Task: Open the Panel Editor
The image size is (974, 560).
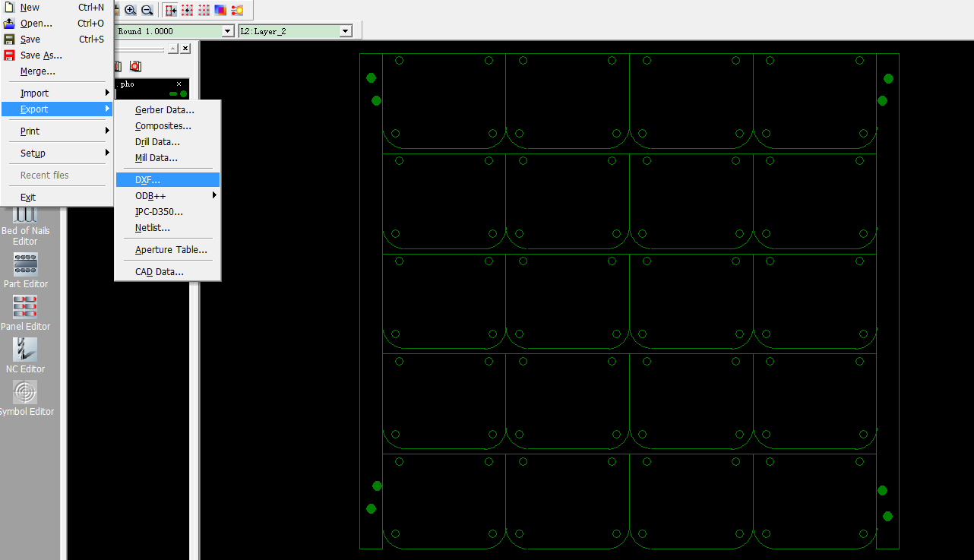Action: (x=25, y=312)
